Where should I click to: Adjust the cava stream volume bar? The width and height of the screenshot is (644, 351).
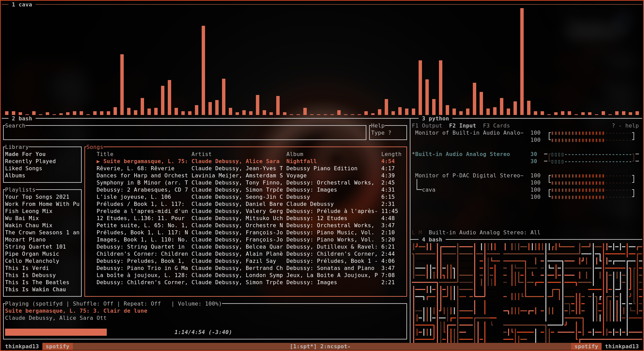tap(591, 194)
